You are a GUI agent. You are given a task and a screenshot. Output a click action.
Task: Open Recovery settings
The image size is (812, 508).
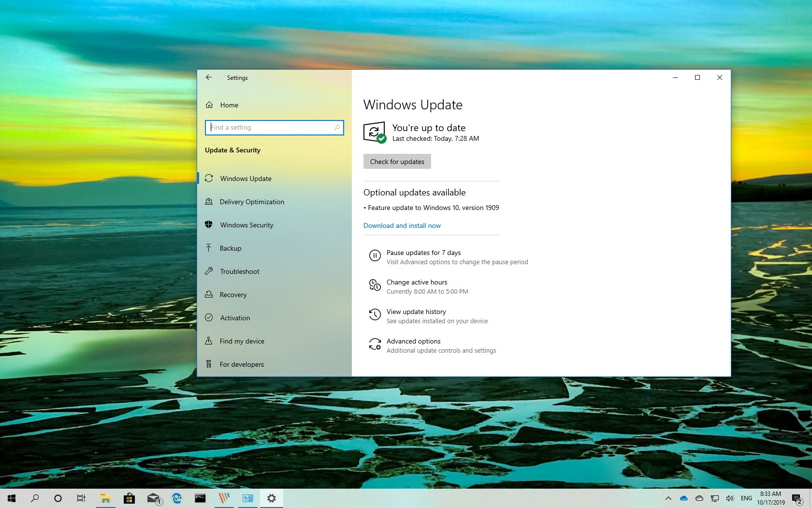point(233,295)
